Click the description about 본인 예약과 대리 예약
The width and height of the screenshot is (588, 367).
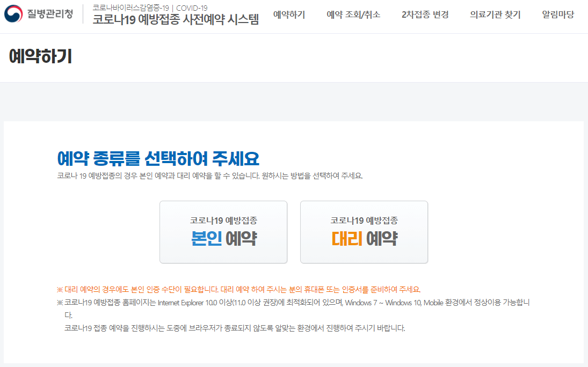point(209,176)
